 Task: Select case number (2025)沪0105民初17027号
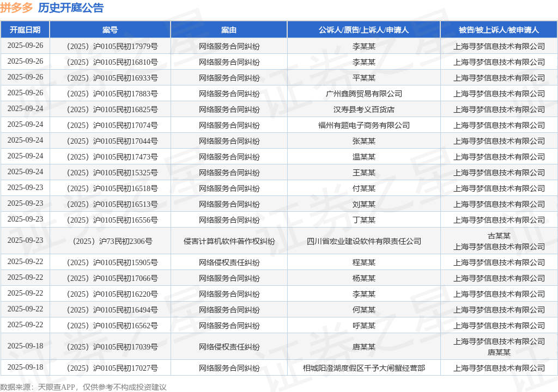point(112,368)
